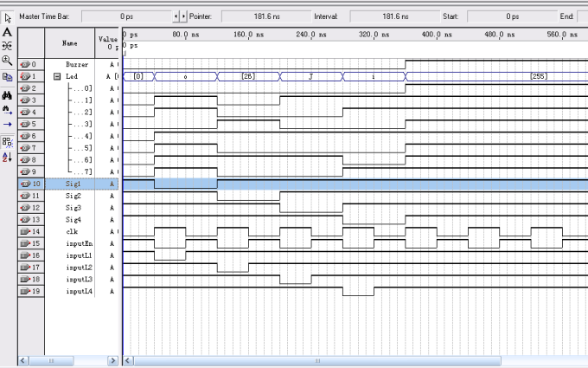
Task: Toggle the Snap to Grid icon
Action: click(x=7, y=141)
